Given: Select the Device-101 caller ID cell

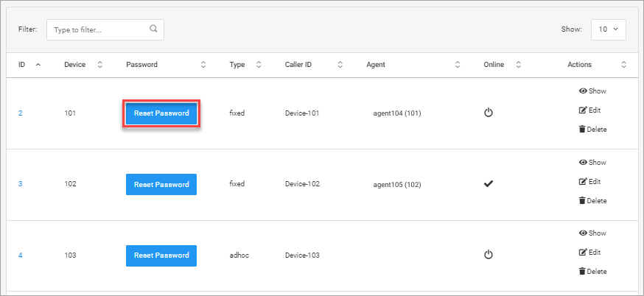Looking at the screenshot, I should (302, 113).
